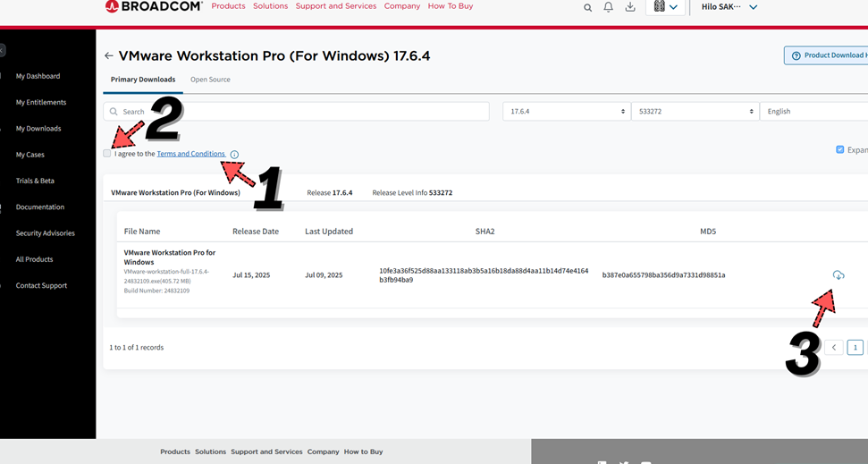Open the English language dropdown
The image size is (868, 464).
tap(813, 112)
